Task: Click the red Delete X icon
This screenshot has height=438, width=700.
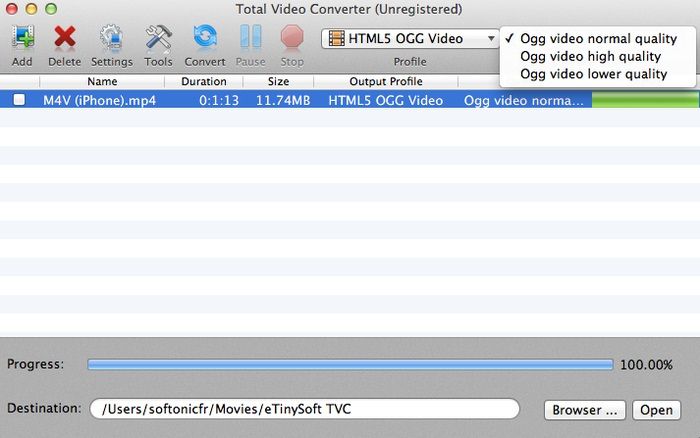Action: point(65,37)
